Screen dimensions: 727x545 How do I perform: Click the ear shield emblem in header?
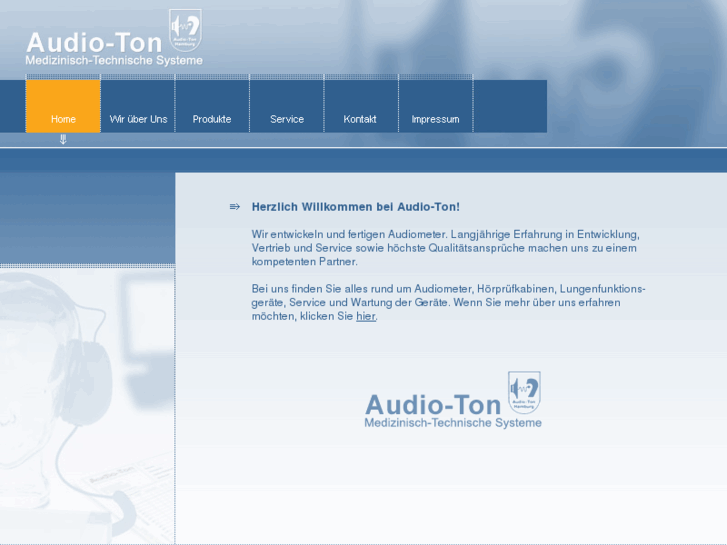click(185, 30)
